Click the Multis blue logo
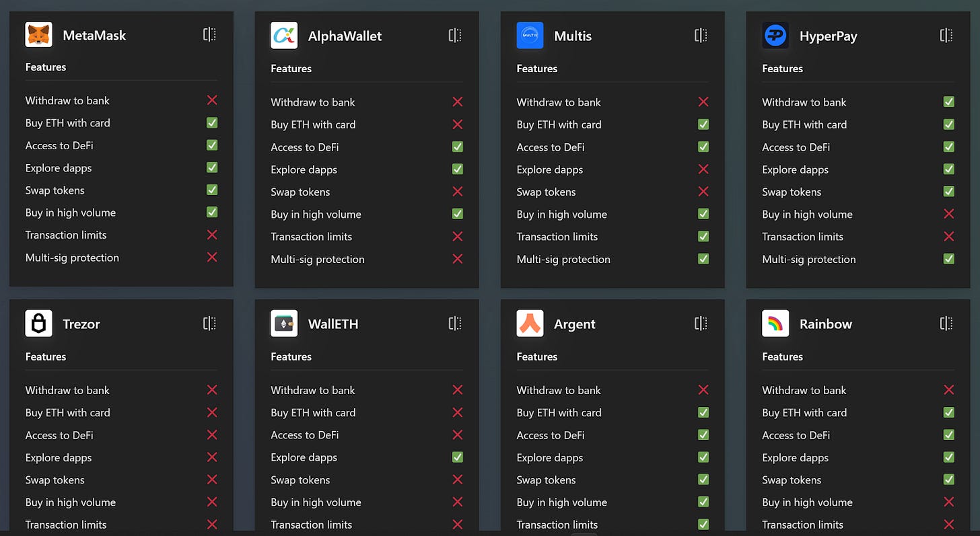The height and width of the screenshot is (536, 980). tap(530, 36)
